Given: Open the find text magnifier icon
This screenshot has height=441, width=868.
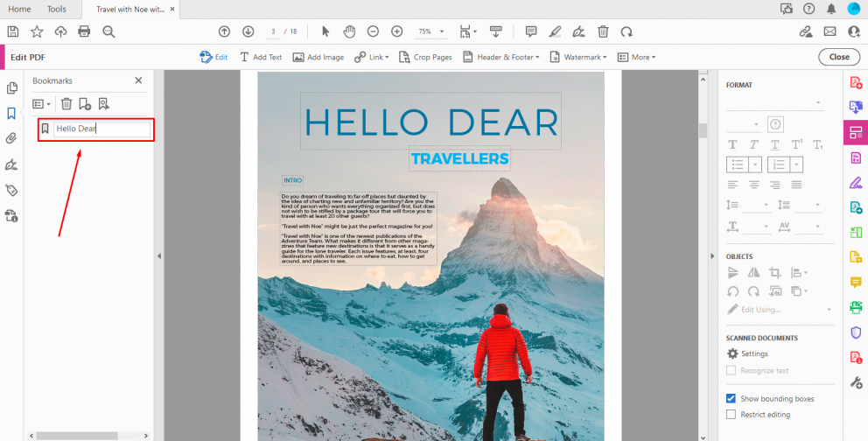Looking at the screenshot, I should pos(108,31).
